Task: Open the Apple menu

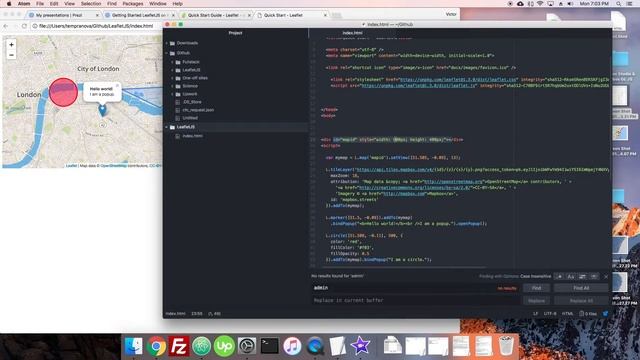Action: [x=9, y=4]
